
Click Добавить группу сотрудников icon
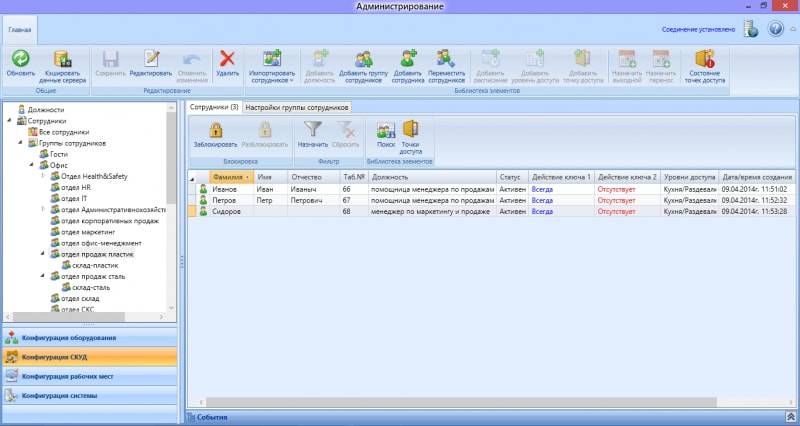coord(364,59)
